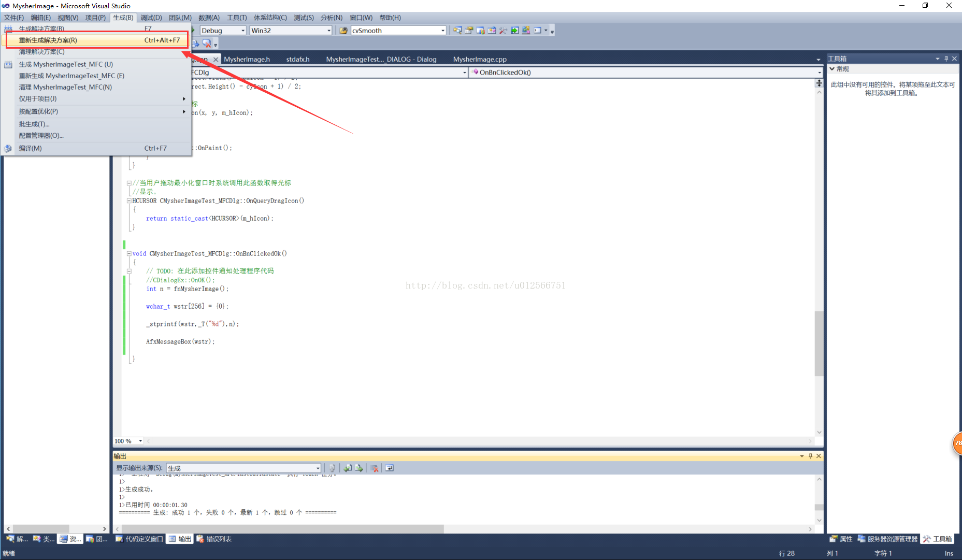Switch to MysherImage.cpp tab
962x560 pixels.
(x=480, y=60)
